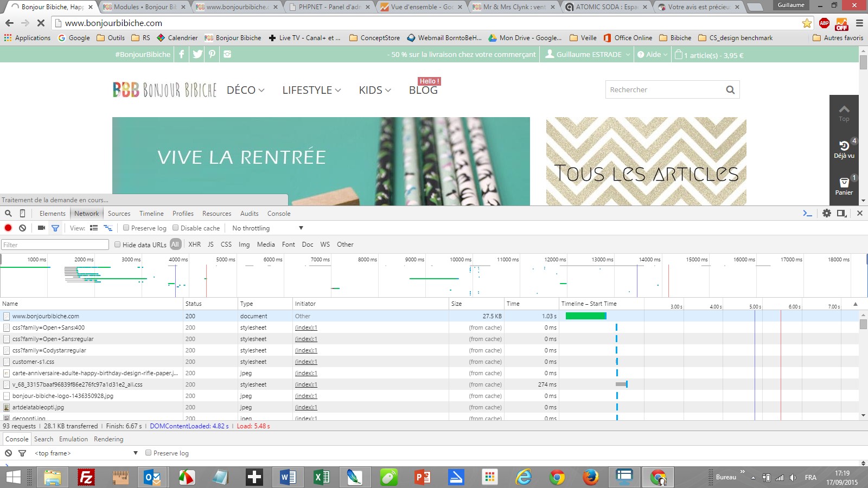The height and width of the screenshot is (488, 868).
Task: Enable the Disable cache checkbox
Action: [176, 228]
